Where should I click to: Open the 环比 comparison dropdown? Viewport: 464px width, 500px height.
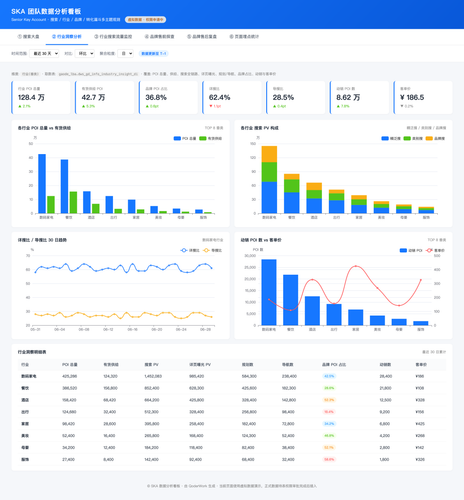coord(85,53)
